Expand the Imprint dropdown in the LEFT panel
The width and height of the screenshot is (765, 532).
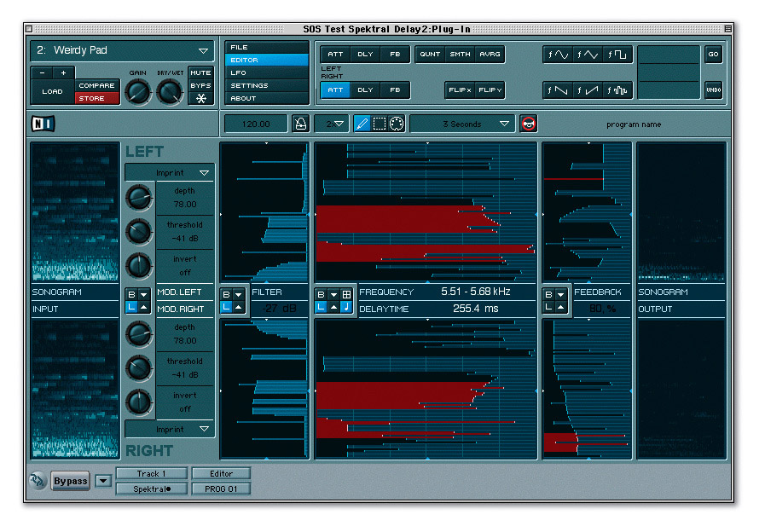169,172
